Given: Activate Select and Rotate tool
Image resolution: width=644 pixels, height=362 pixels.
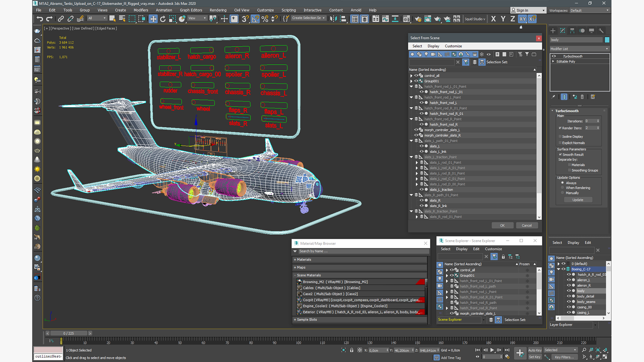Looking at the screenshot, I should click(163, 19).
